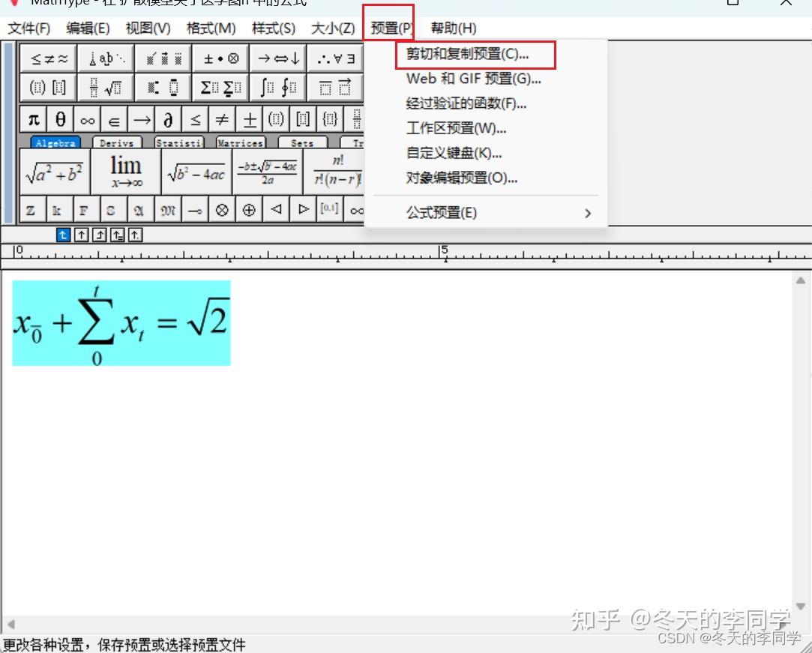Open the fraction and radical templates palette

pyautogui.click(x=105, y=87)
